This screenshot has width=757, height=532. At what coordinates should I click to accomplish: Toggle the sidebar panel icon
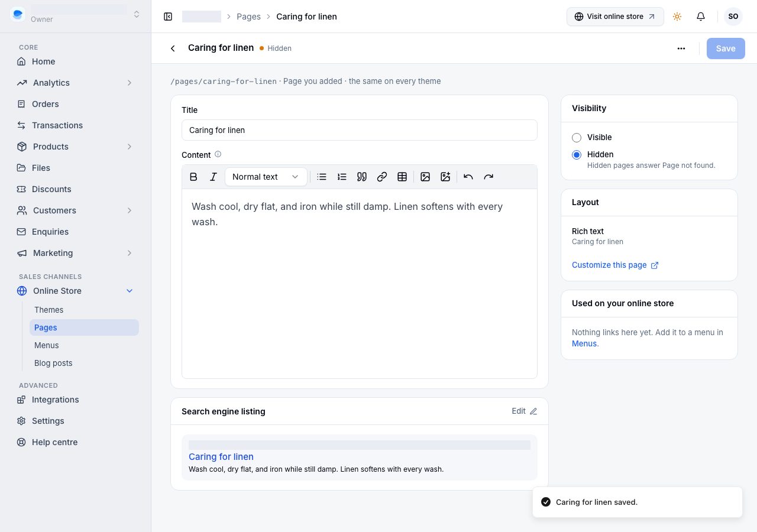click(168, 17)
